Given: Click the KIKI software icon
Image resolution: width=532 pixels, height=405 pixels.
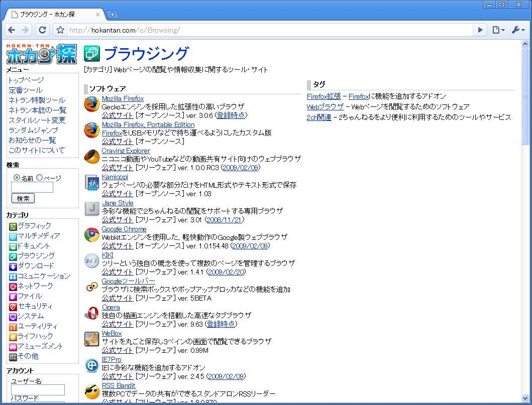Looking at the screenshot, I should [x=91, y=260].
